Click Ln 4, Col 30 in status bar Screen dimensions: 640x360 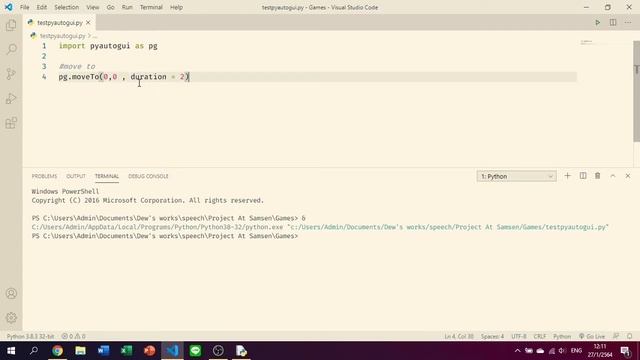coord(459,336)
